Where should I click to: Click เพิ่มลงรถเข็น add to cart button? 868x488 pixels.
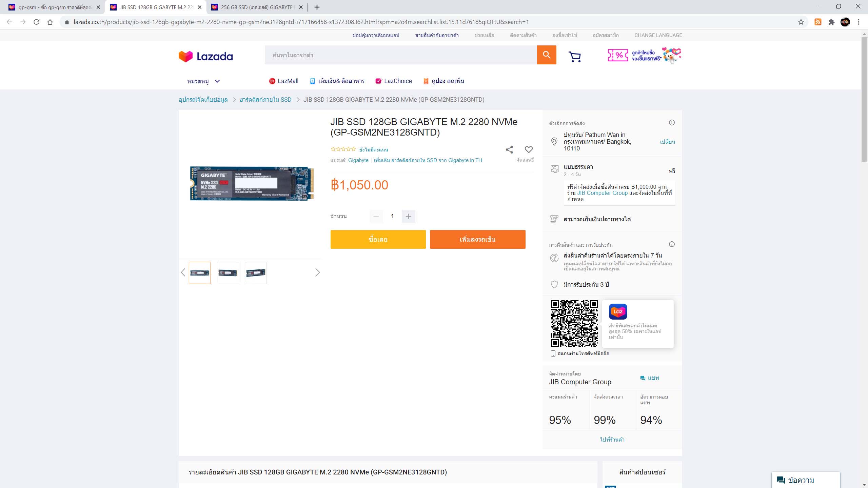pos(477,239)
